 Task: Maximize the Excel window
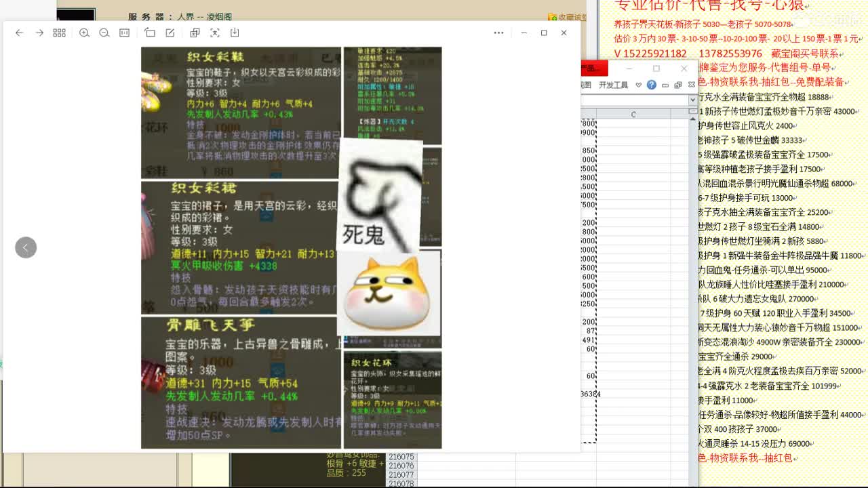656,68
